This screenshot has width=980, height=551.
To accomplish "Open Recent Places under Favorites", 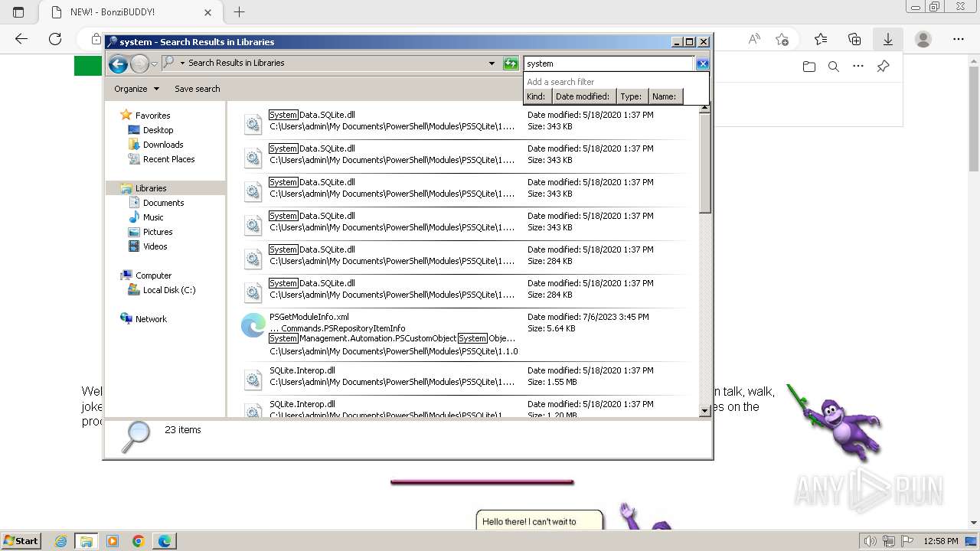I will pyautogui.click(x=168, y=159).
